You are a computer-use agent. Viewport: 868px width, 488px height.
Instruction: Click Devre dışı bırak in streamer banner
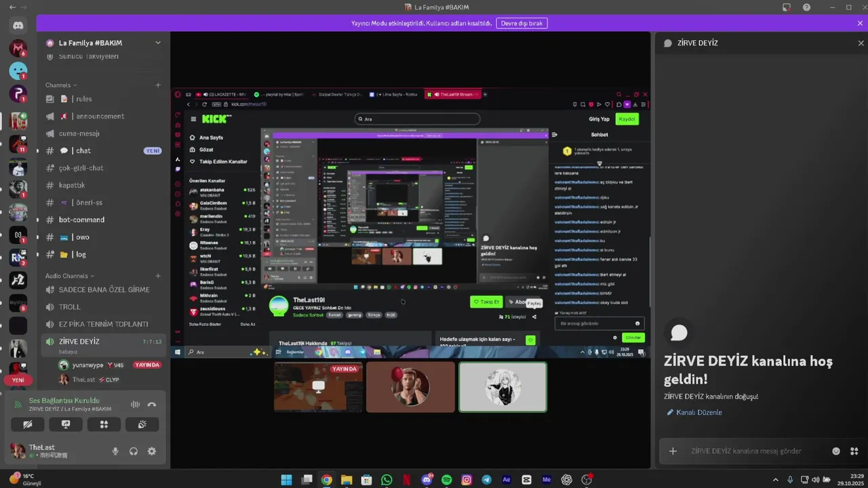click(x=521, y=23)
